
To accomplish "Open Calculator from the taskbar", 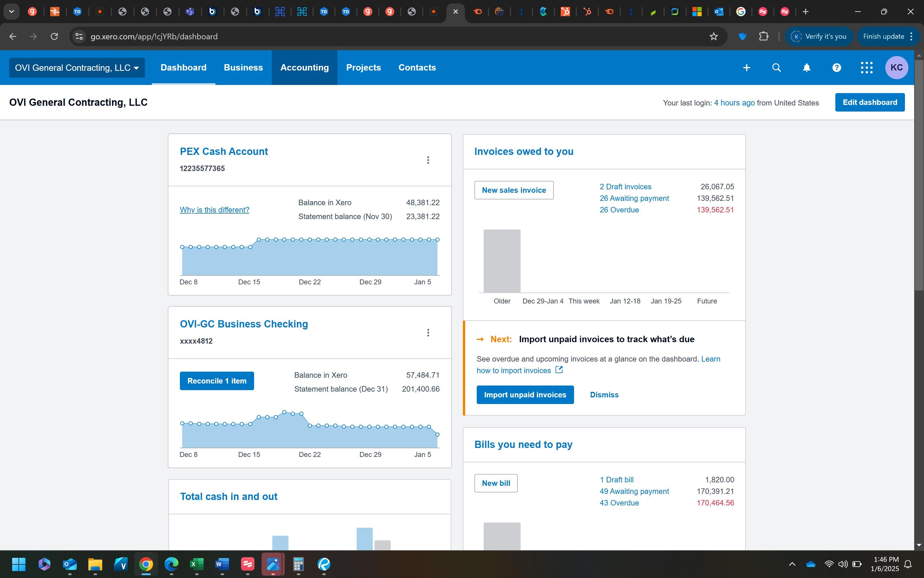I will tap(298, 564).
